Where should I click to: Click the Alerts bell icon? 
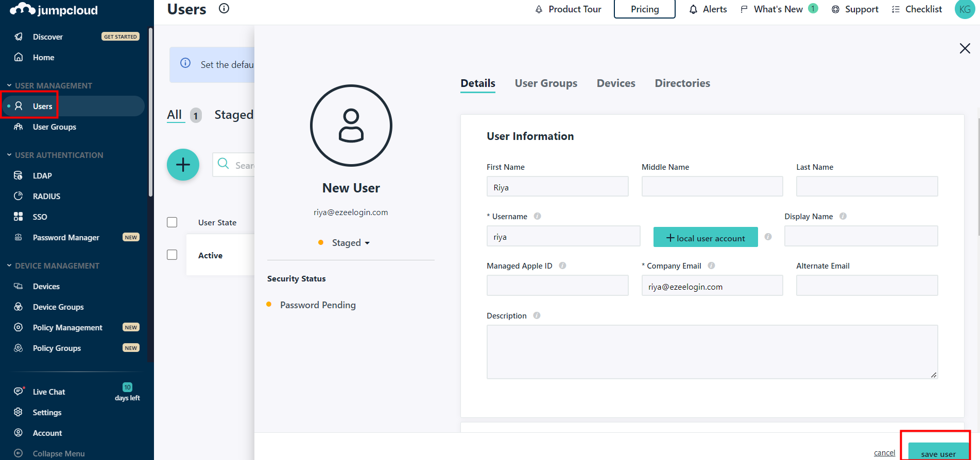pyautogui.click(x=693, y=9)
